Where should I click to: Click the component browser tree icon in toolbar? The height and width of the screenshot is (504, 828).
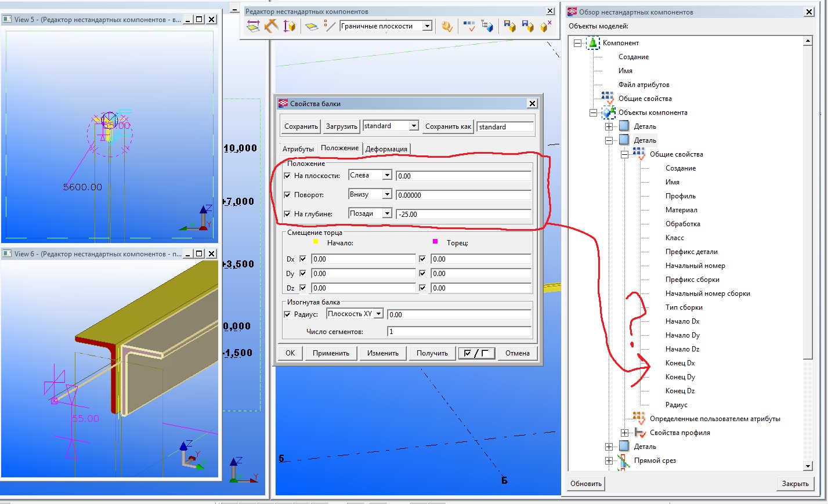487,26
